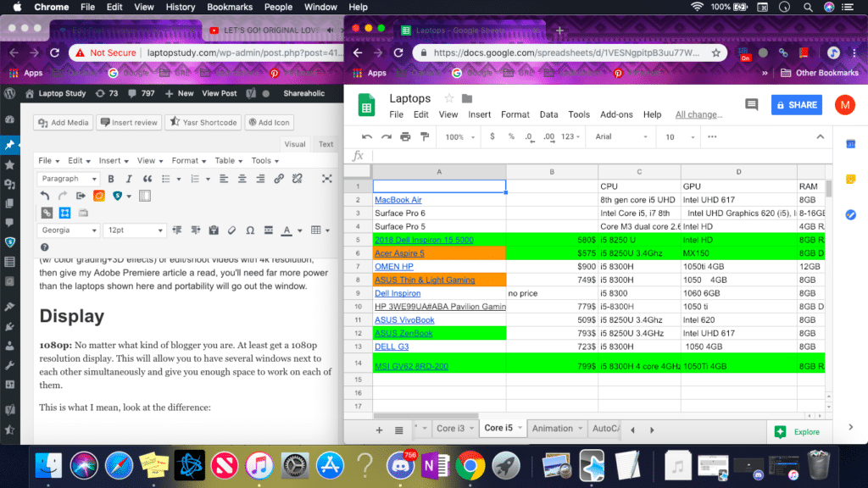Toggle italic formatting in the post editor
This screenshot has width=868, height=488.
click(128, 179)
